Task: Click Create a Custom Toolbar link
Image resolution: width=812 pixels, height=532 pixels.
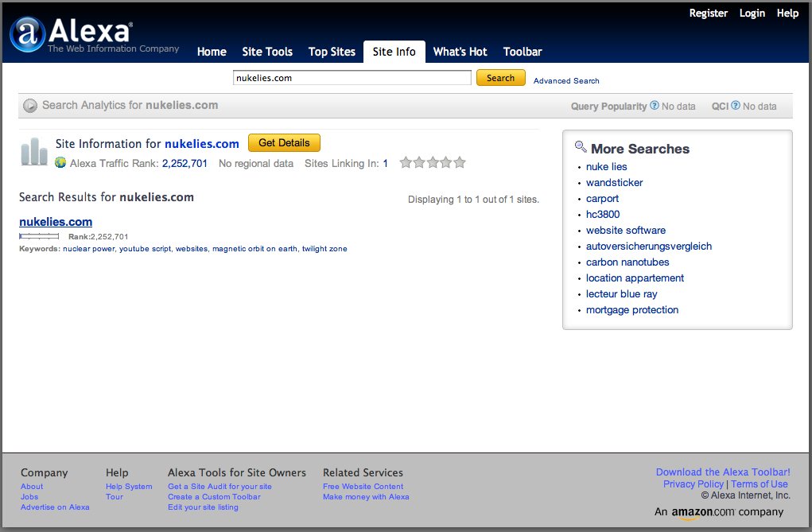Action: click(214, 497)
